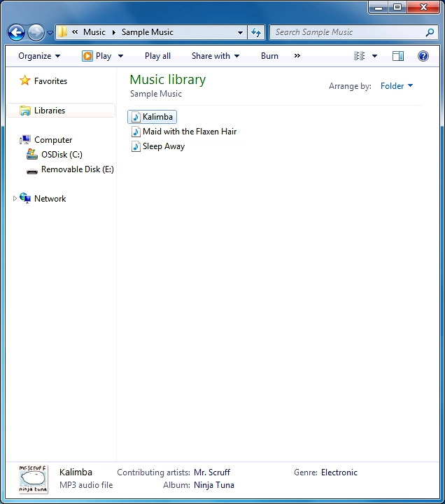Click Burn in the toolbar
Image resolution: width=445 pixels, height=504 pixels.
(269, 56)
